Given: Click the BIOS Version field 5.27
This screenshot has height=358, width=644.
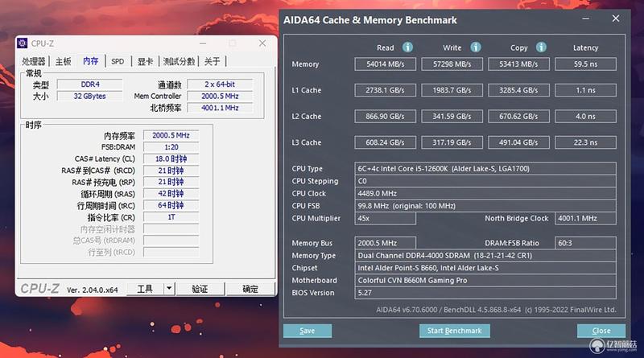Looking at the screenshot, I should 485,293.
